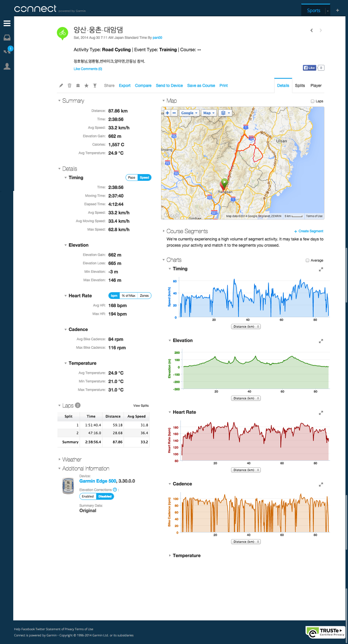Switch to the Details tab
348x644 pixels.
point(283,86)
